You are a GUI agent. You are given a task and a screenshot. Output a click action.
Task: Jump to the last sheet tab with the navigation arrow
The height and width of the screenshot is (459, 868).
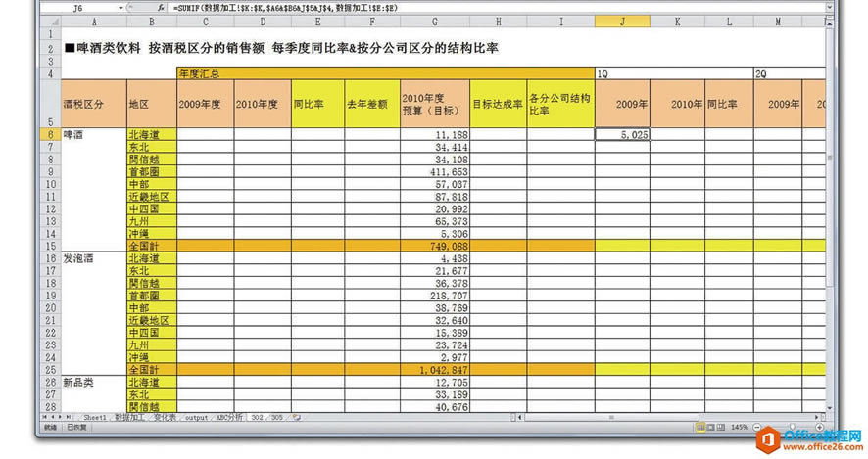(x=69, y=418)
